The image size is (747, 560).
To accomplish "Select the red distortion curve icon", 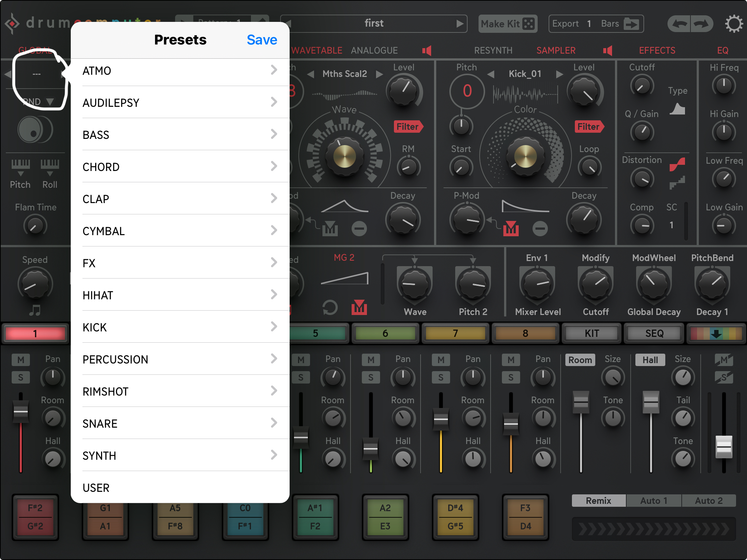I will (x=677, y=164).
